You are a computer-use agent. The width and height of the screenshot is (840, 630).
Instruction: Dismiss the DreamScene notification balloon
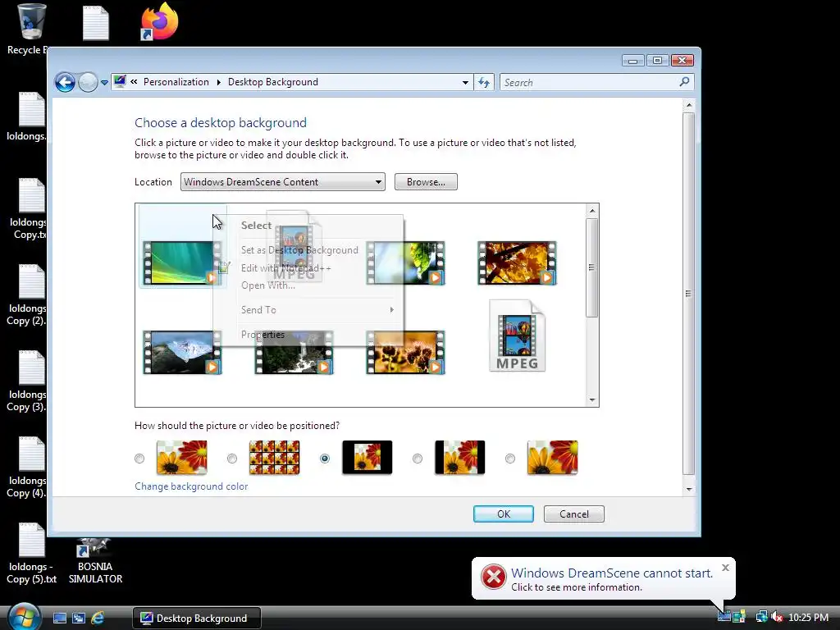[725, 568]
